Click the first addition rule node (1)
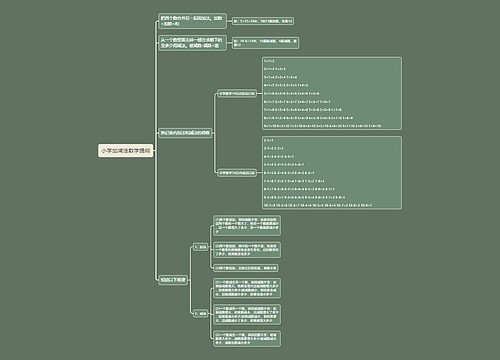This screenshot has width=500, height=360. 247,225
